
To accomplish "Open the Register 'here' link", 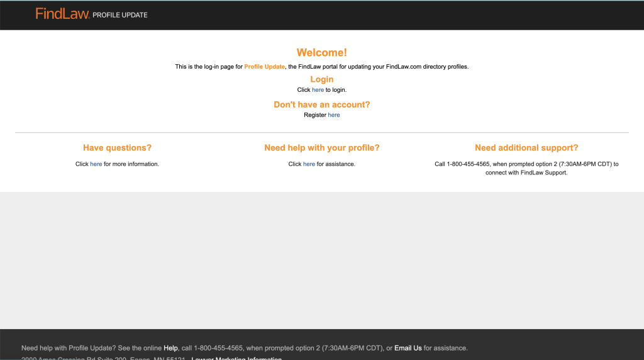I will (334, 115).
